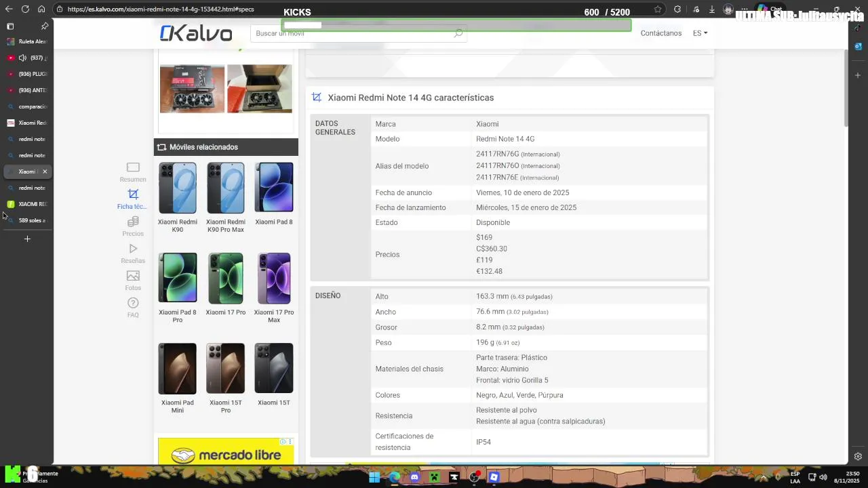
Task: Open the Copilot Chat button
Action: [770, 9]
